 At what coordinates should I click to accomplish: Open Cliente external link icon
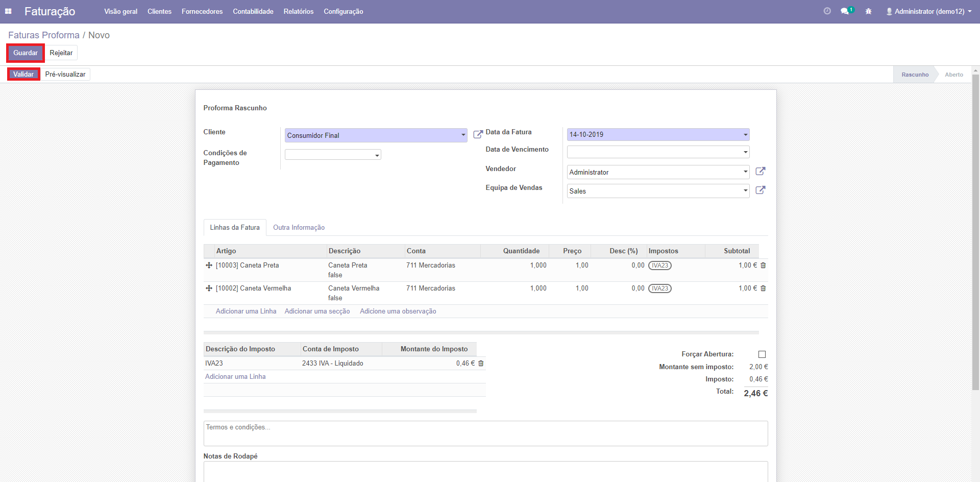(478, 134)
